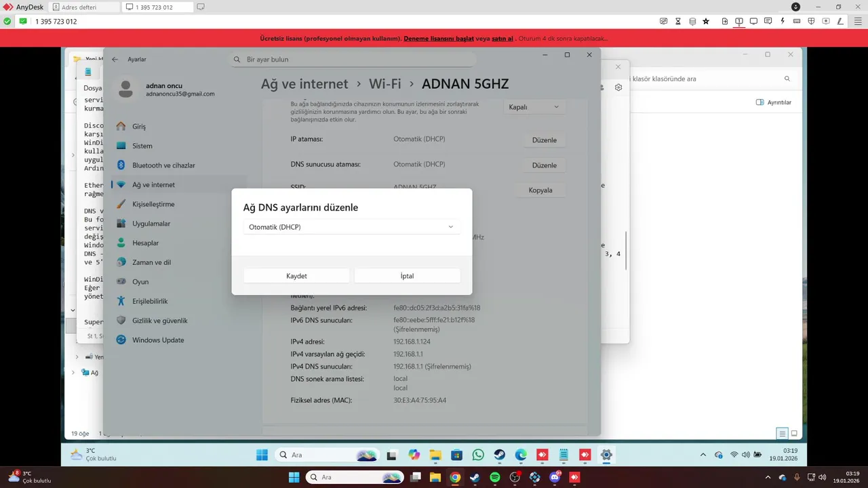Show hidden icons chevron in remote tray
The image size is (868, 488).
click(x=703, y=455)
